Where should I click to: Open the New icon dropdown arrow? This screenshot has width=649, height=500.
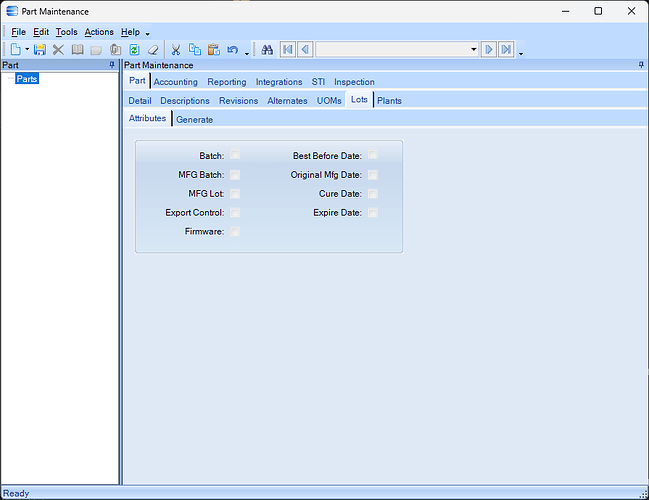point(27,50)
